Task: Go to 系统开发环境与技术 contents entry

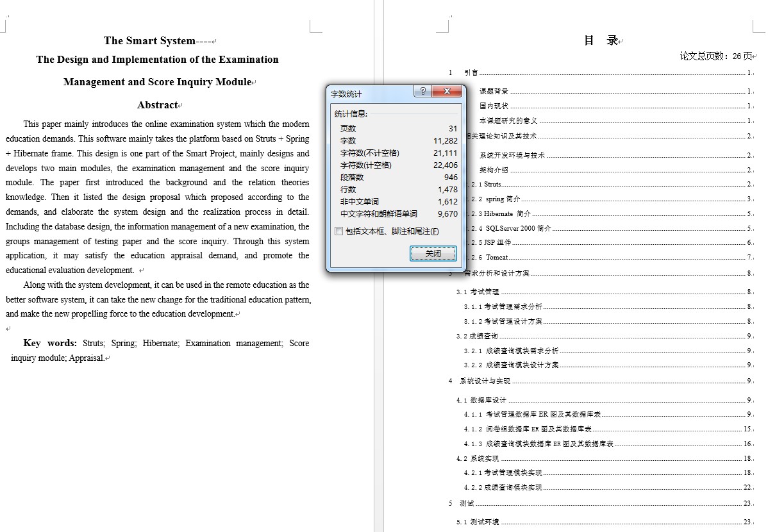Action: click(x=615, y=155)
